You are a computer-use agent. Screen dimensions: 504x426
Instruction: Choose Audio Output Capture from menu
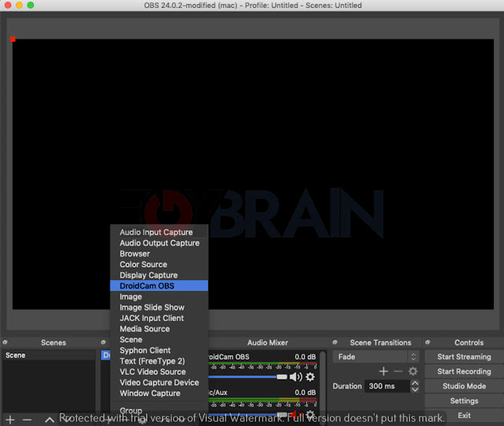159,243
